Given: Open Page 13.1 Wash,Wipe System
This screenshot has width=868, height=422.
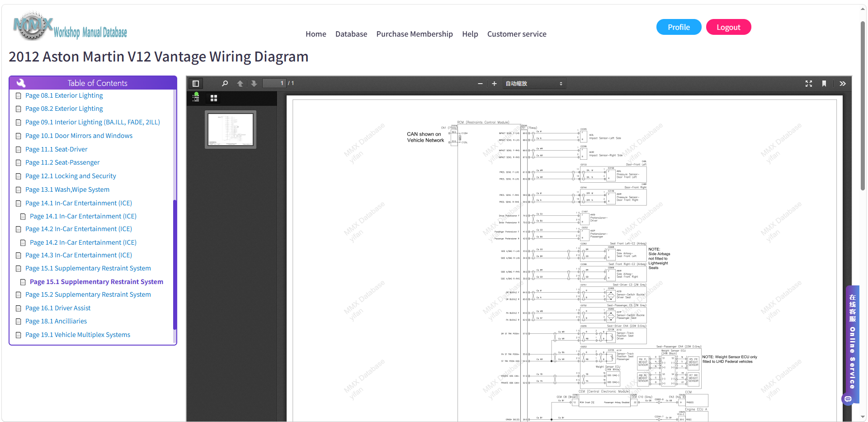Looking at the screenshot, I should 67,190.
